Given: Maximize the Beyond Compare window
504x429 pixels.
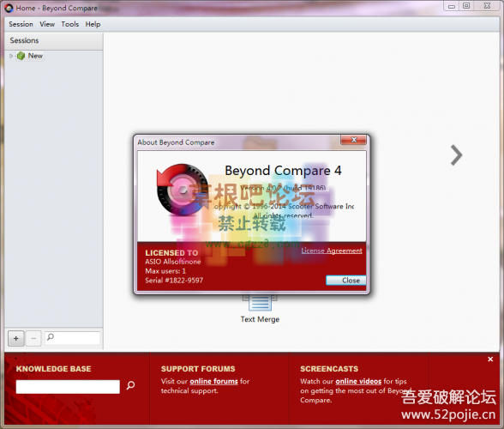Looking at the screenshot, I should click(x=466, y=6).
